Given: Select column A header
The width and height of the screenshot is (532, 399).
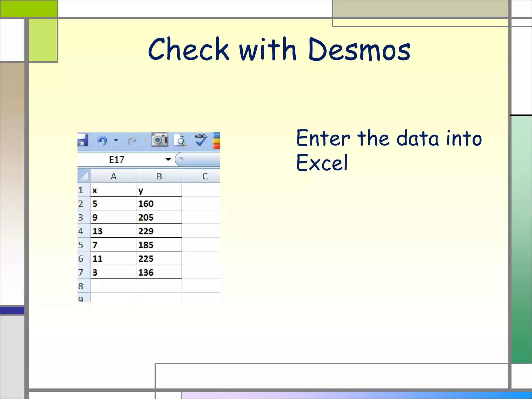Looking at the screenshot, I should click(x=113, y=176).
